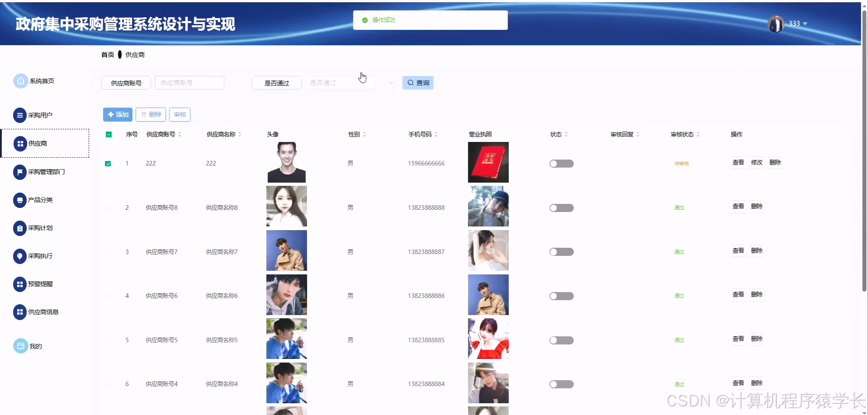Select the 采购用户 sidebar icon
This screenshot has height=415, width=868.
(x=19, y=115)
